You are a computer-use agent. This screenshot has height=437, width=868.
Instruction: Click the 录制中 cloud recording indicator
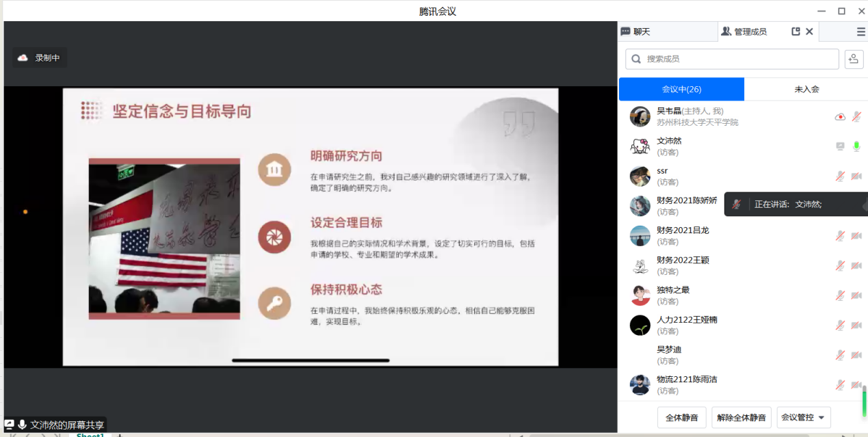(40, 58)
